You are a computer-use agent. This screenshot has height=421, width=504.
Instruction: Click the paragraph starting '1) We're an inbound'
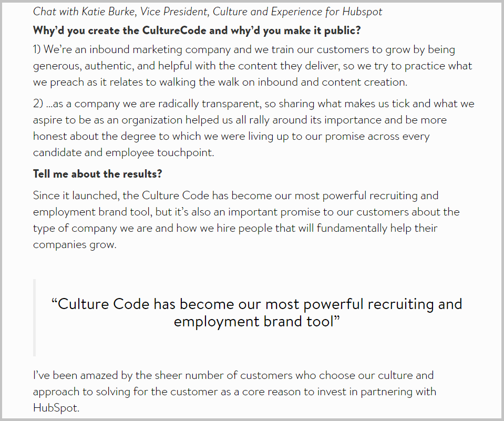pyautogui.click(x=253, y=66)
